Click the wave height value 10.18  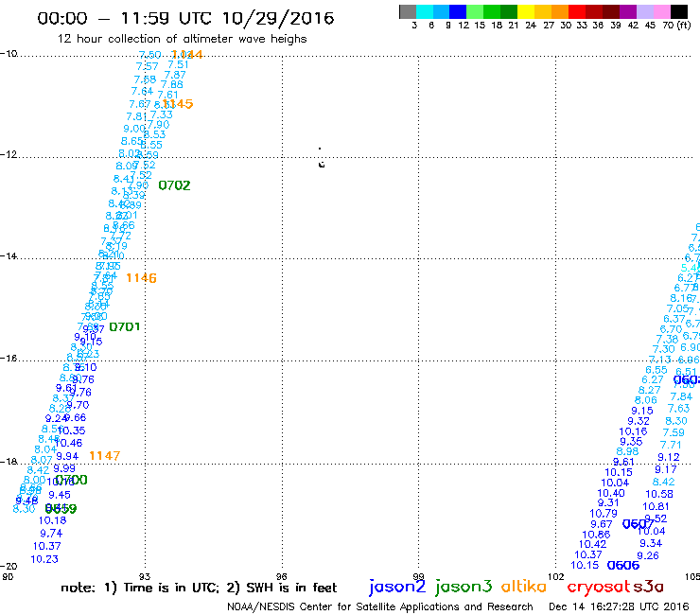pyautogui.click(x=52, y=520)
